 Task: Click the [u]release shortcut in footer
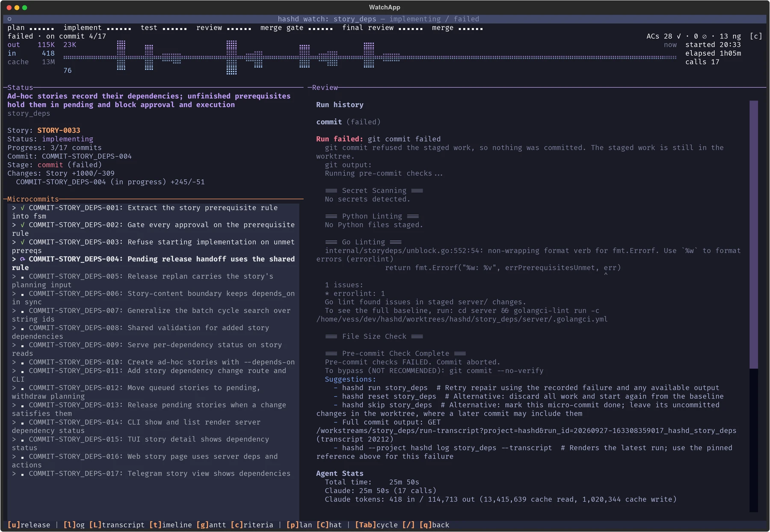coord(29,525)
